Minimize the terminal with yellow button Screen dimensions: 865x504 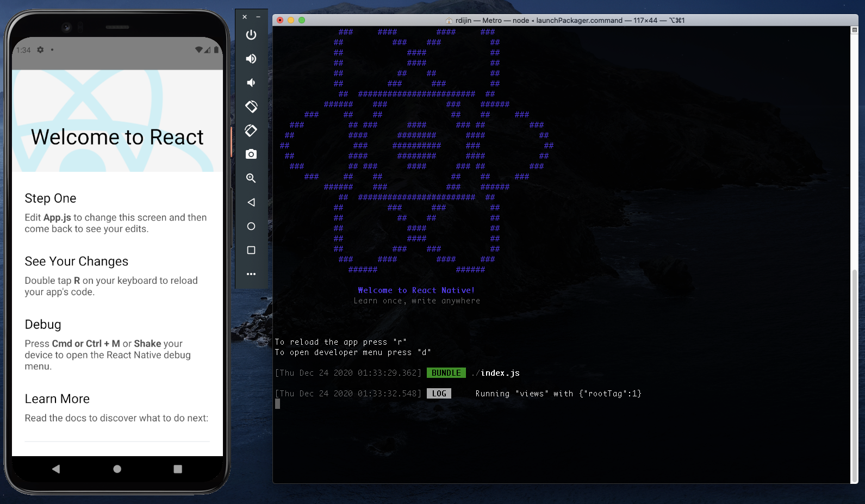291,20
